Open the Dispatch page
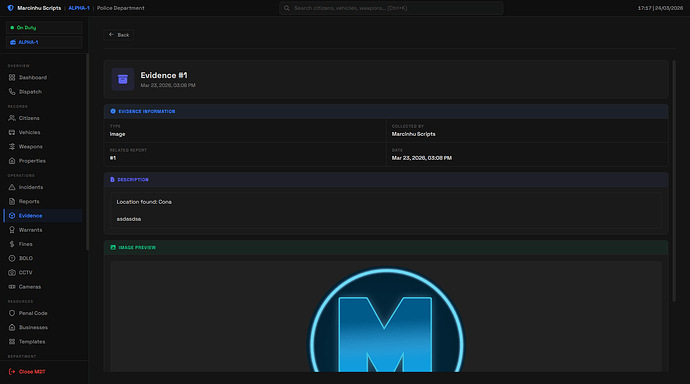 [x=43, y=91]
